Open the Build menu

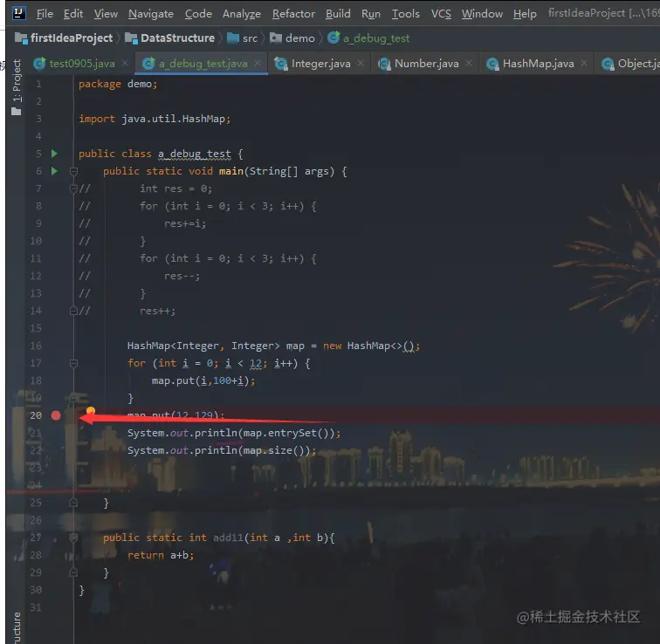(x=338, y=14)
